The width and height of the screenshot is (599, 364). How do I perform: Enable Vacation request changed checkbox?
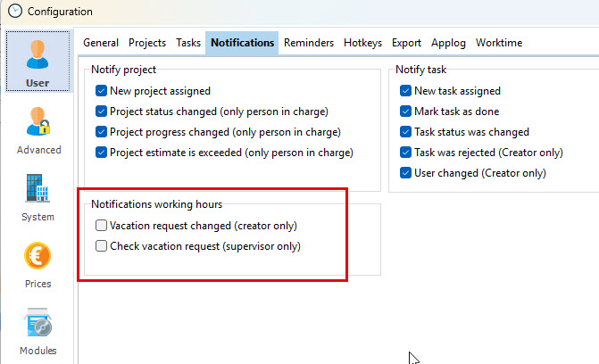tap(102, 226)
